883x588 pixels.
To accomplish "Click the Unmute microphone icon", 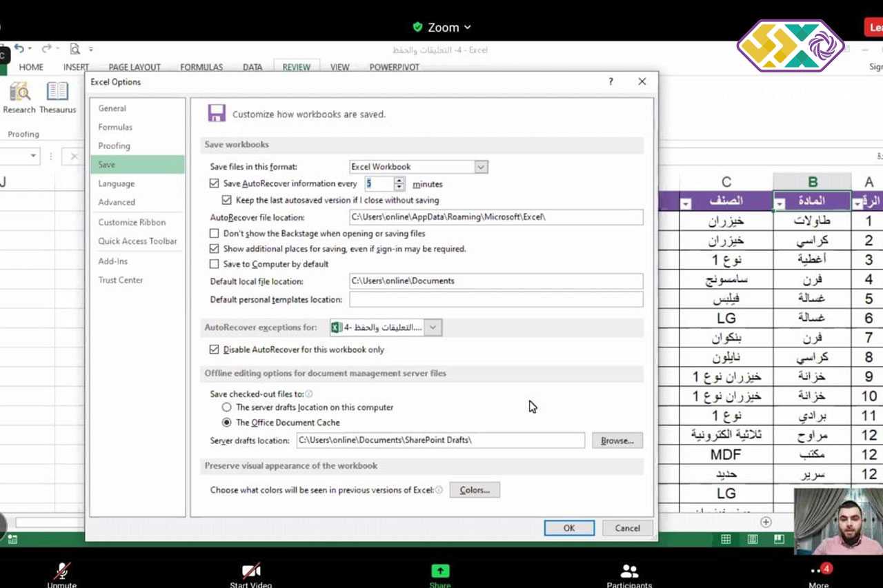I will (62, 571).
